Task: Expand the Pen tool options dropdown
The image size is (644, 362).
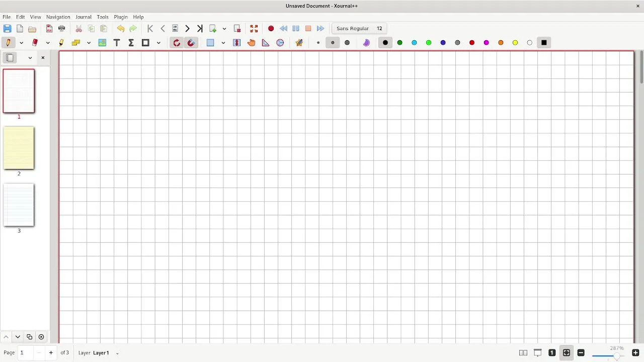Action: pyautogui.click(x=21, y=43)
